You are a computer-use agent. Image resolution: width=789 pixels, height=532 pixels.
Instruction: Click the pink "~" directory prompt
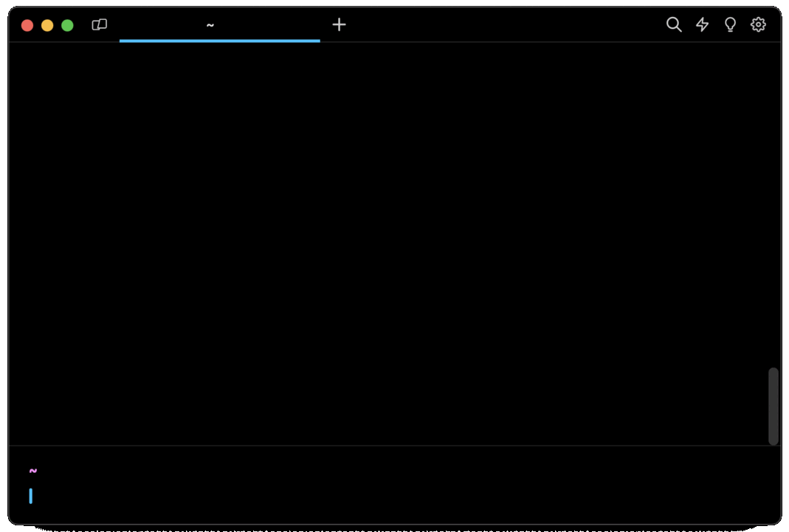(x=33, y=471)
